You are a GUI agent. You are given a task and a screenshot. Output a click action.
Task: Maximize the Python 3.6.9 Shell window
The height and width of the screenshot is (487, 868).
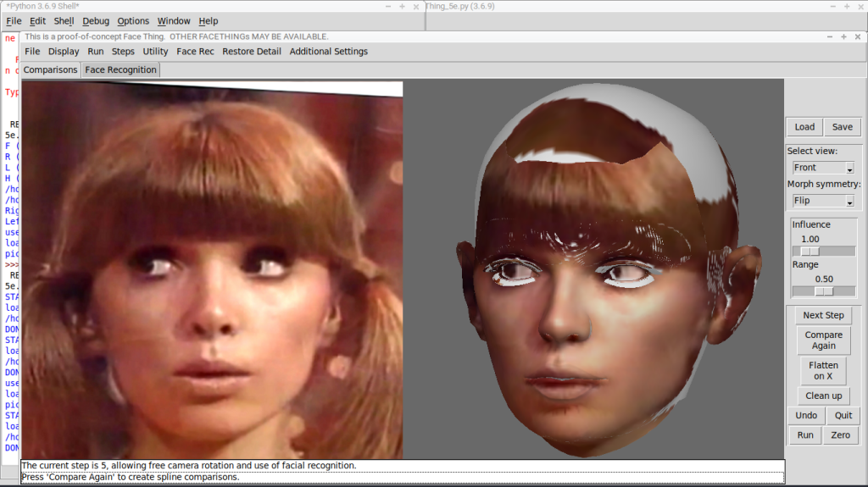coord(402,7)
